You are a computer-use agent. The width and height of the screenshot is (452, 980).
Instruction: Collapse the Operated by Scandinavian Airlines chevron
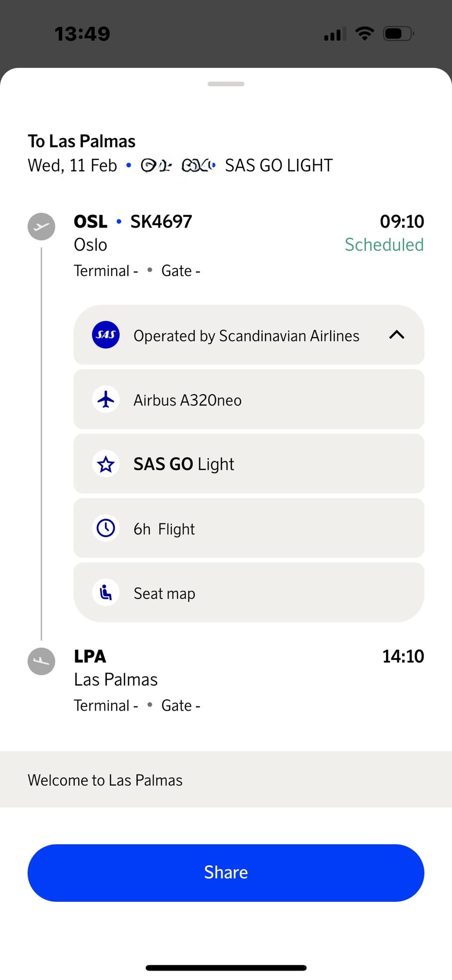(396, 335)
